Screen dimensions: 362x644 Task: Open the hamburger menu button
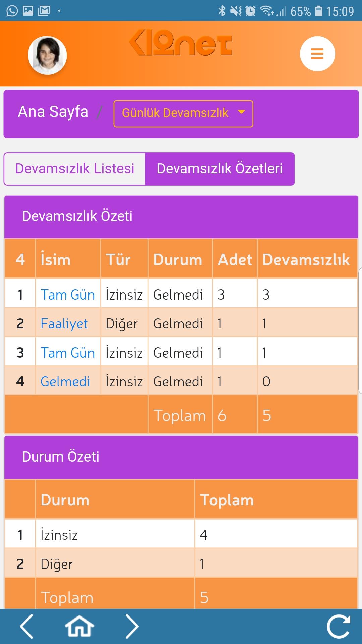[x=317, y=54]
